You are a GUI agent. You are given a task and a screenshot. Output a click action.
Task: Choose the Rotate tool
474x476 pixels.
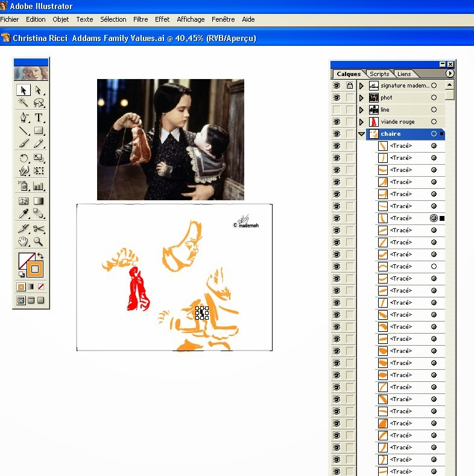[x=24, y=158]
